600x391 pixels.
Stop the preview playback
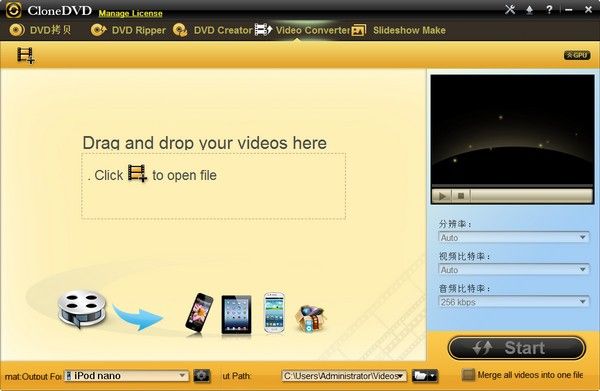click(461, 196)
